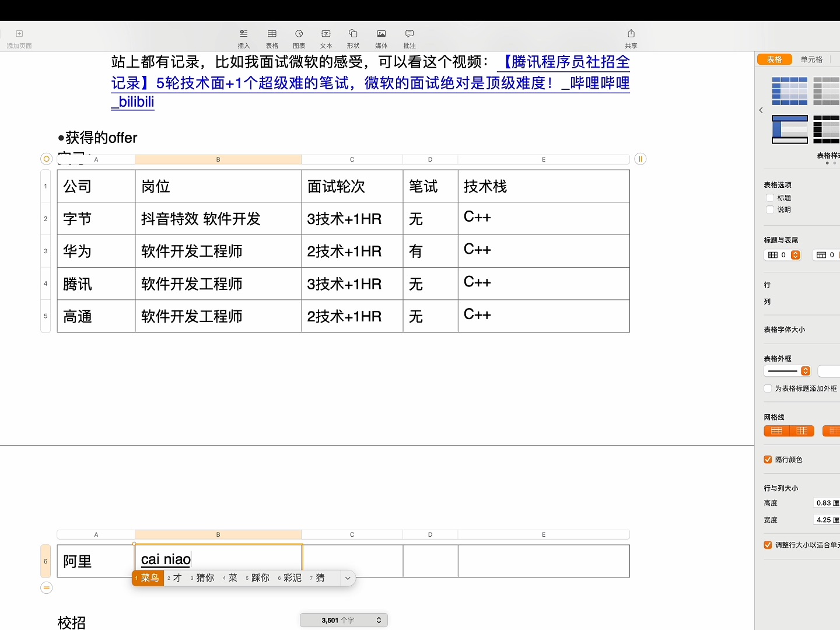The width and height of the screenshot is (840, 630).
Task: Select column B header in upper table
Action: coord(218,159)
